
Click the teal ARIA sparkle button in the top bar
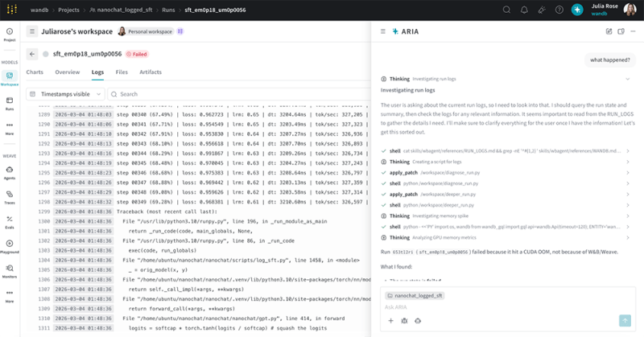tap(577, 10)
